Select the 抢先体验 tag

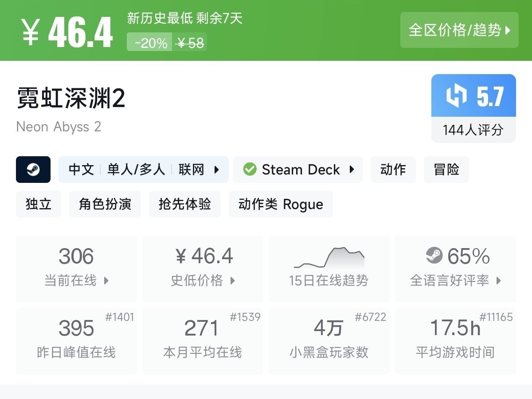pos(185,204)
